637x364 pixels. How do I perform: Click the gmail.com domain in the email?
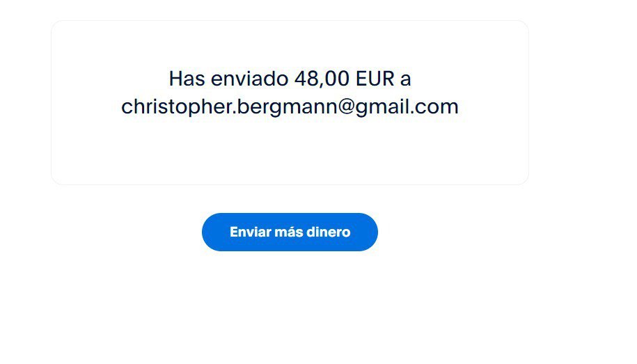(x=407, y=107)
